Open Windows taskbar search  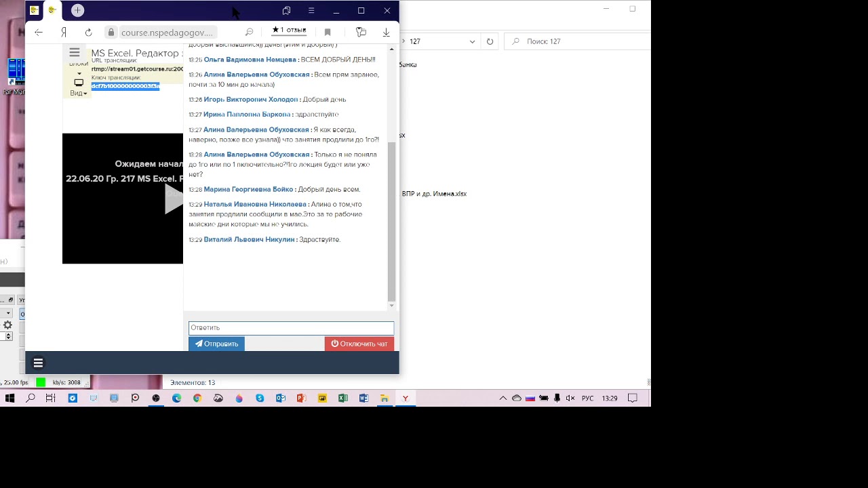click(x=31, y=399)
